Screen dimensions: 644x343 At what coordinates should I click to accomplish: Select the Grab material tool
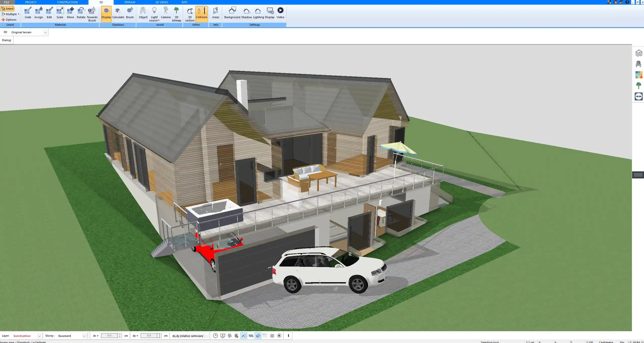[28, 13]
